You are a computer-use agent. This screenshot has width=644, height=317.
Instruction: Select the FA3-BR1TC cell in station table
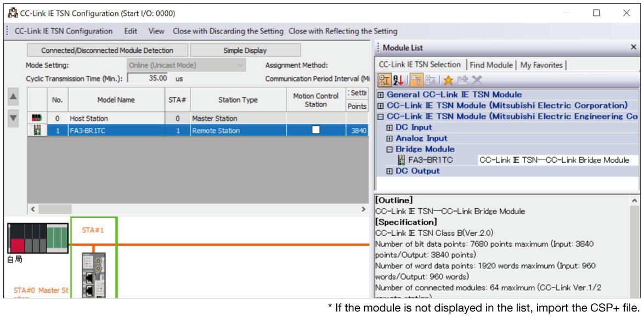pyautogui.click(x=117, y=131)
